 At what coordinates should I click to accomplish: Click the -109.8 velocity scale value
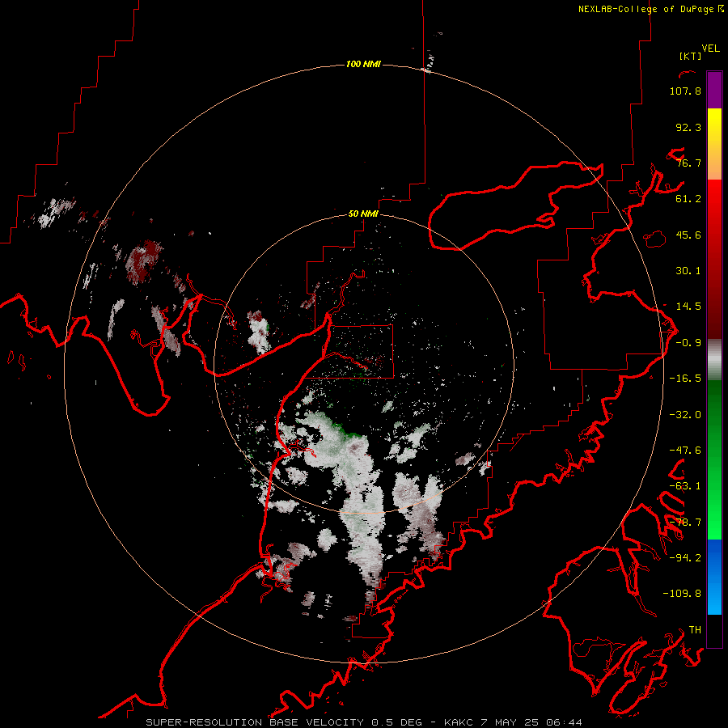pyautogui.click(x=682, y=594)
